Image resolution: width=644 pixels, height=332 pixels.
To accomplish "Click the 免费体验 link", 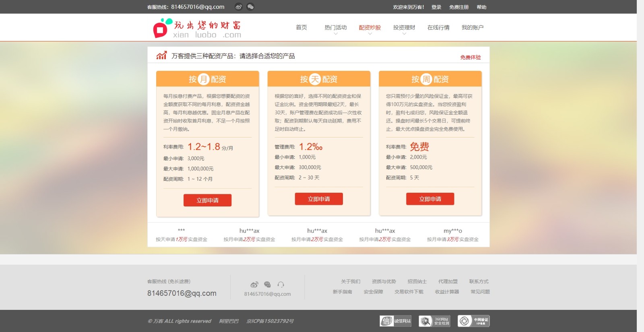I will [x=471, y=57].
